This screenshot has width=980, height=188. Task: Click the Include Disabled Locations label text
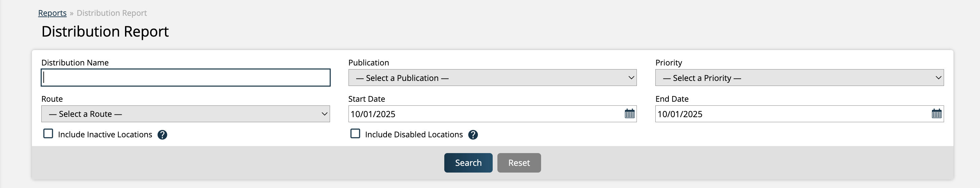pos(414,134)
